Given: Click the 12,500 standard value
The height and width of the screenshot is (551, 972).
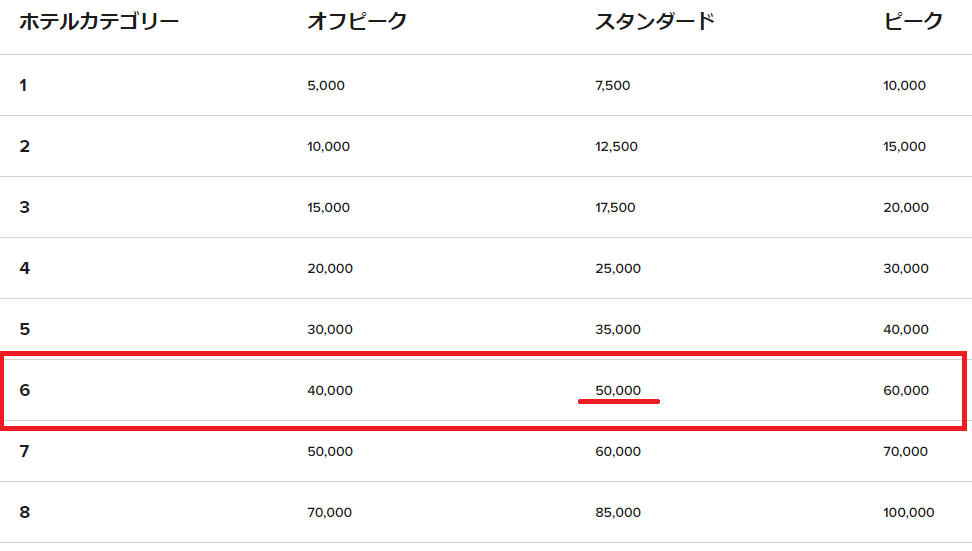Looking at the screenshot, I should pos(616,147).
